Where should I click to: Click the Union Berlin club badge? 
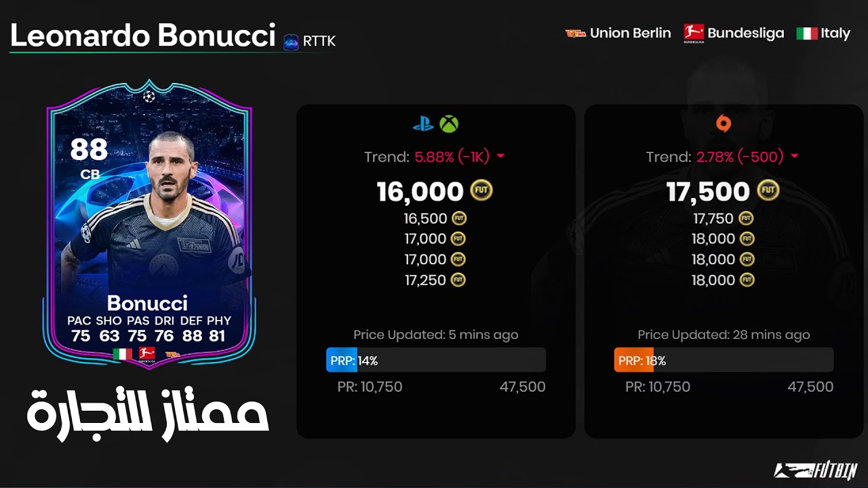point(575,33)
